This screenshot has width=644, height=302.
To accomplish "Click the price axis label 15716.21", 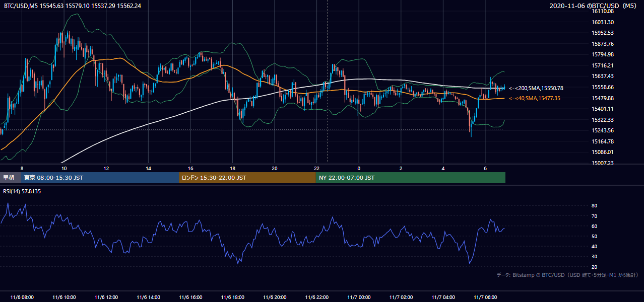I will pyautogui.click(x=602, y=65).
